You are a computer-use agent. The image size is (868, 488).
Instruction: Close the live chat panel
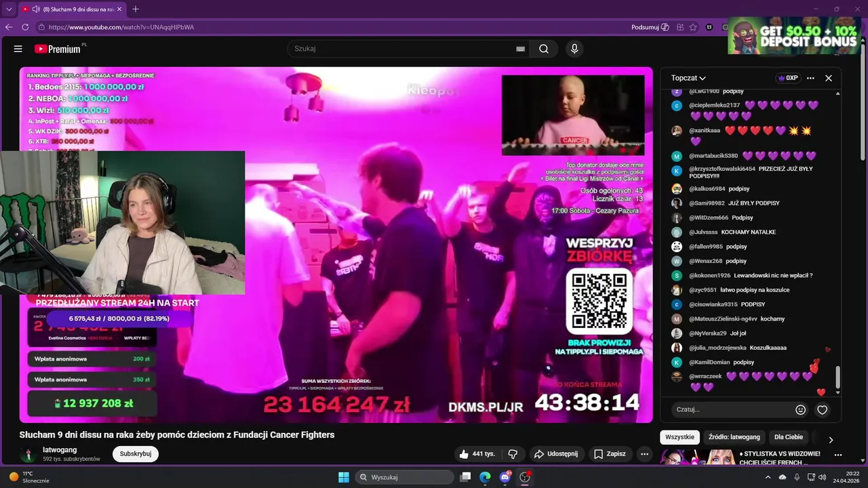click(x=829, y=78)
